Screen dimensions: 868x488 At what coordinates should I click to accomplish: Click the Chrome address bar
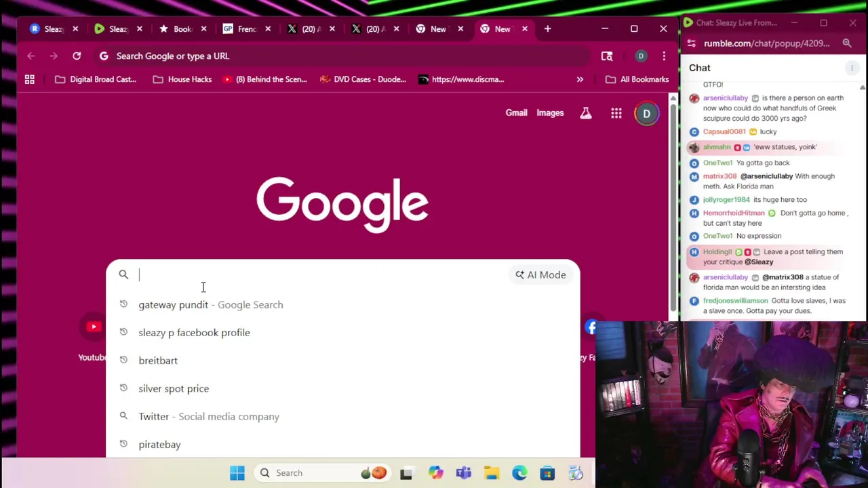click(x=342, y=56)
